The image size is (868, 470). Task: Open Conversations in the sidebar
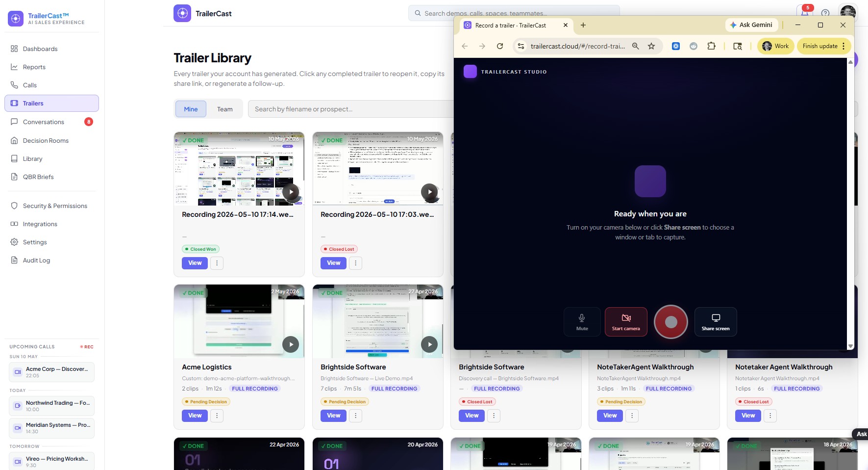[51, 122]
